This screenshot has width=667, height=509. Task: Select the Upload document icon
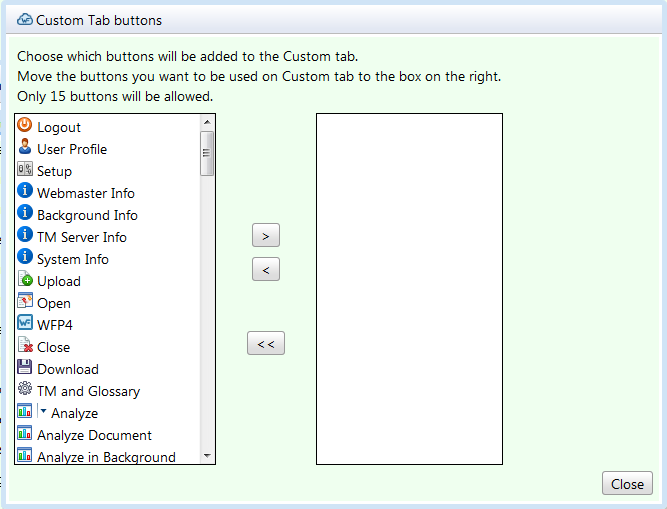[25, 280]
